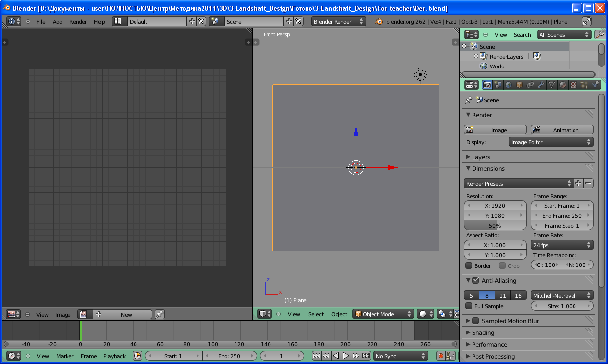
Task: Add a new screen layout with plus
Action: point(192,21)
